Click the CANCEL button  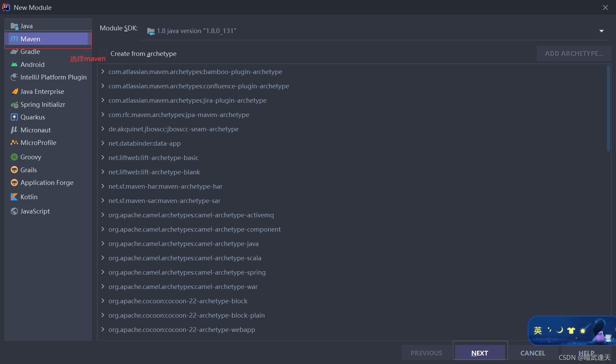[533, 353]
